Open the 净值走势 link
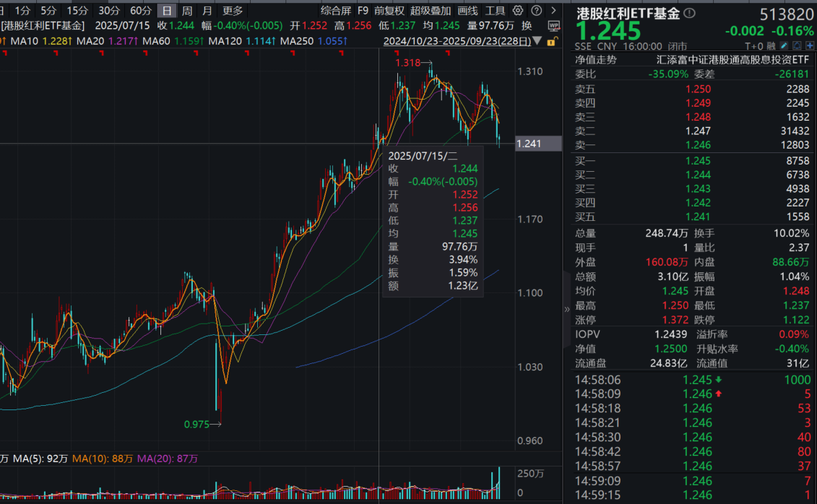This screenshot has height=504, width=817. point(596,60)
